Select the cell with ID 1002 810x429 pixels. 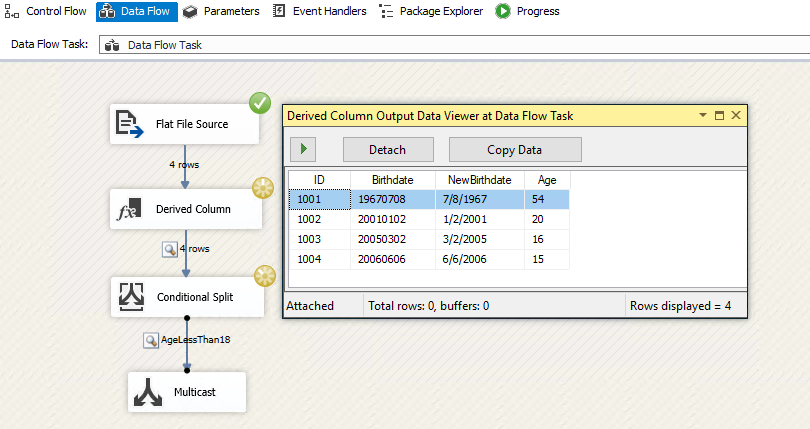click(x=319, y=219)
